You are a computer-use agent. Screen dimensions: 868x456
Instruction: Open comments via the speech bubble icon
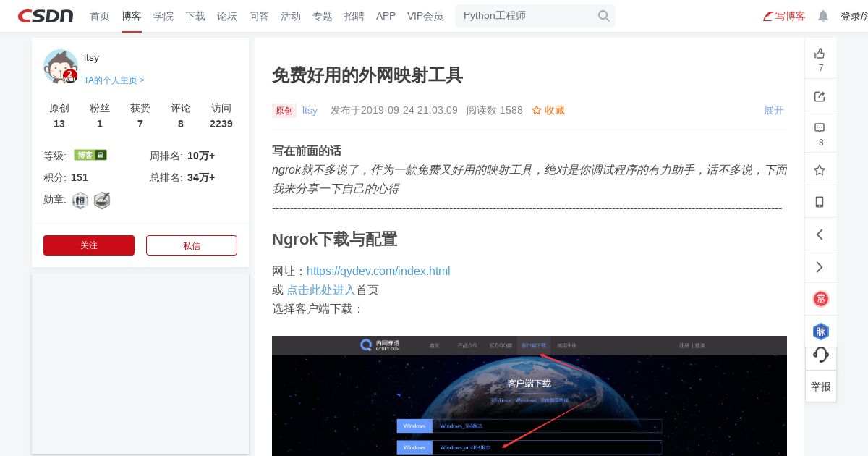pyautogui.click(x=820, y=127)
